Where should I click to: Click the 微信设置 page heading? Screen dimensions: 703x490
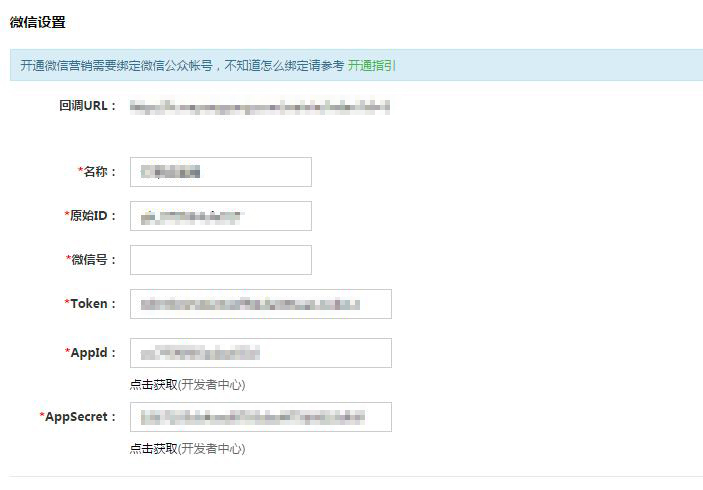(x=37, y=22)
